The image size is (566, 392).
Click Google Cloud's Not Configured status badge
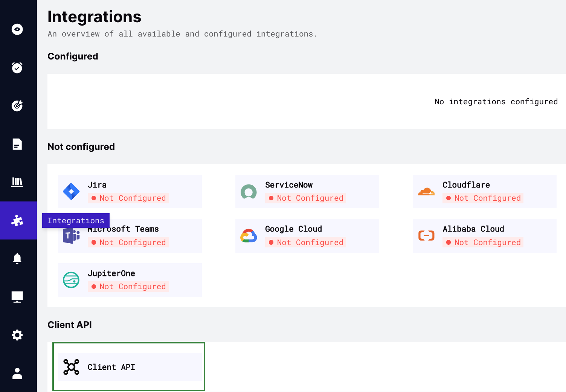pos(305,243)
